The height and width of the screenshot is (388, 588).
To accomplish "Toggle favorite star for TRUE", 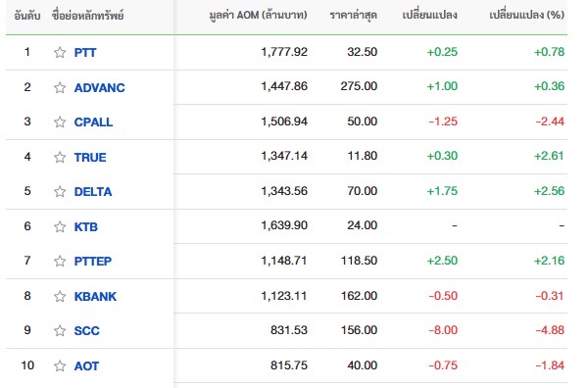I will pos(60,157).
